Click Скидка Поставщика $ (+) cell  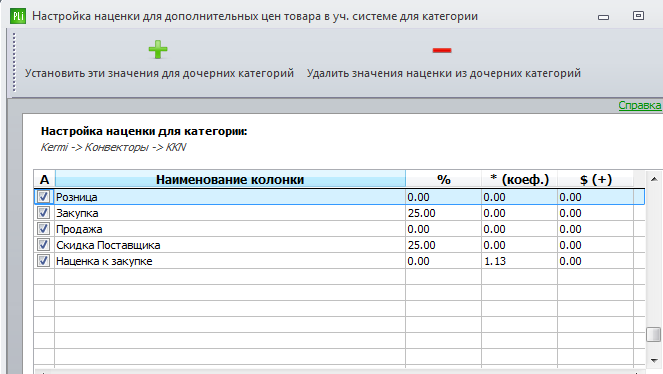tap(596, 245)
